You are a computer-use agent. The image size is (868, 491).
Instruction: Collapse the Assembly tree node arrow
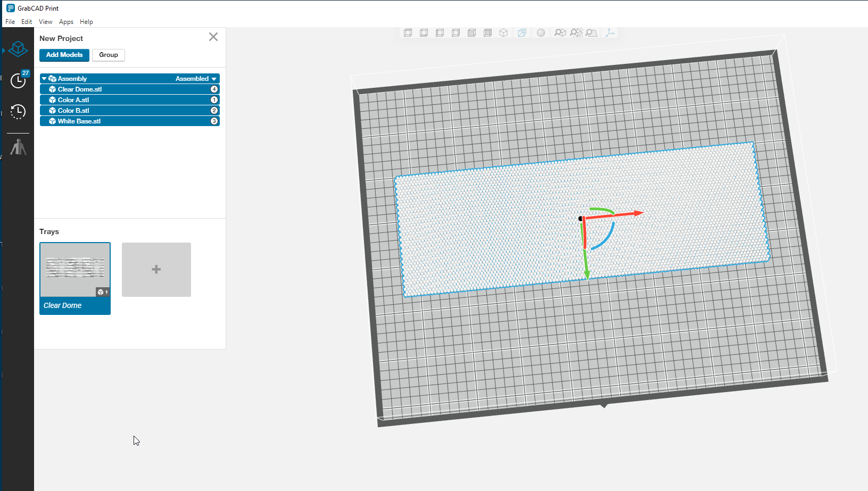(44, 79)
